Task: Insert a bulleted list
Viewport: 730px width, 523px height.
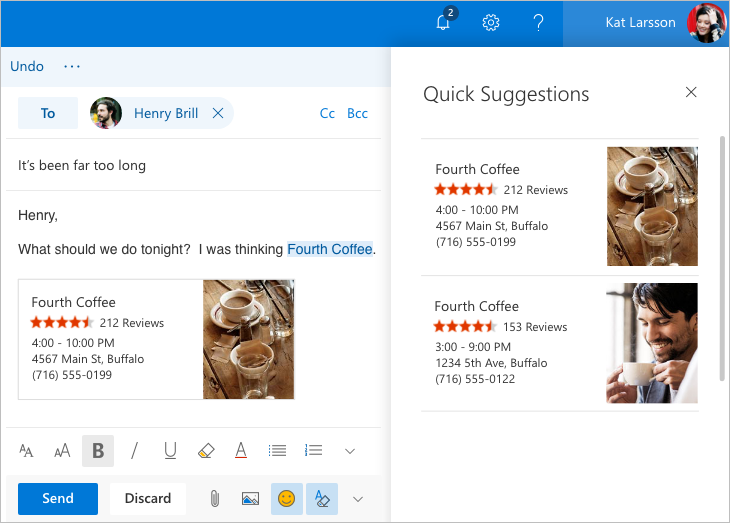Action: [x=278, y=451]
